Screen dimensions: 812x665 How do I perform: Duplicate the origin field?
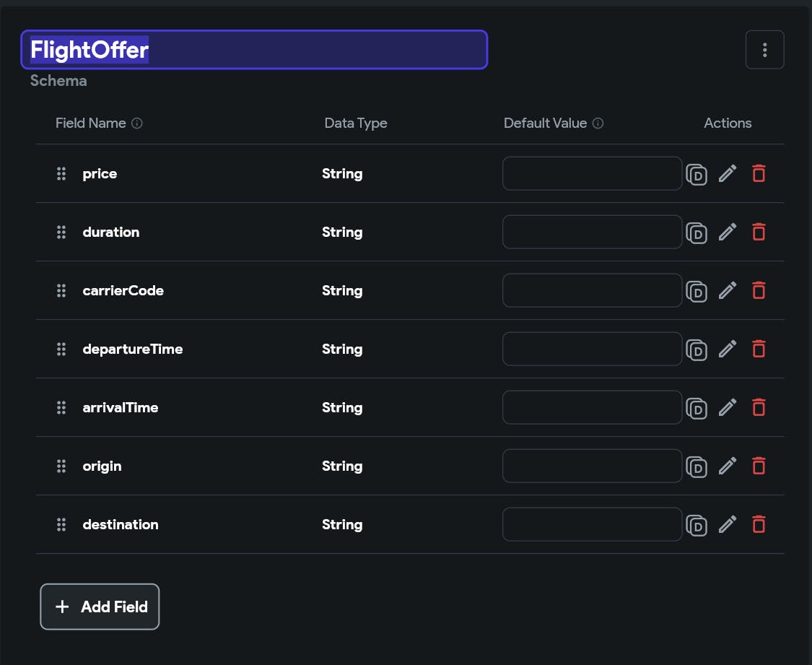[x=697, y=466]
